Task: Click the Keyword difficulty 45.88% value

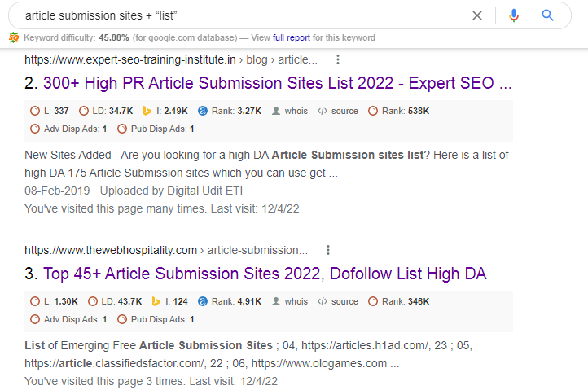Action: [x=114, y=38]
